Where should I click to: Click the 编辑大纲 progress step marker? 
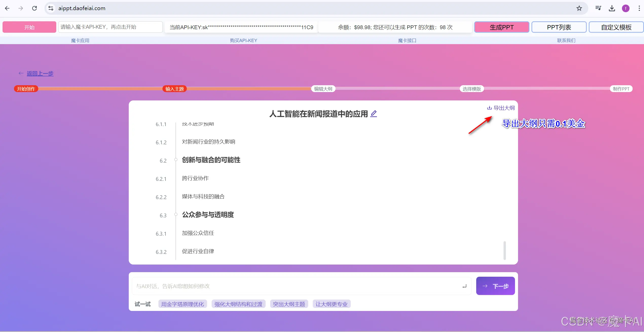point(323,89)
